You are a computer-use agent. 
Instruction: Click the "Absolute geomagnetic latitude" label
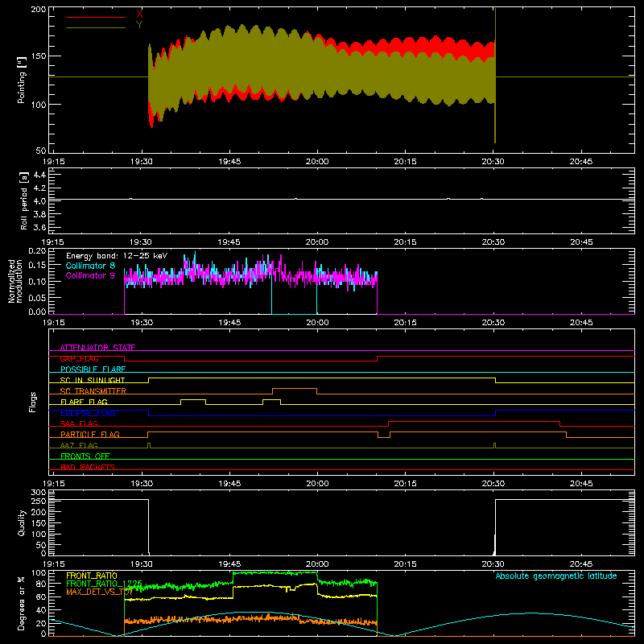pos(556,576)
